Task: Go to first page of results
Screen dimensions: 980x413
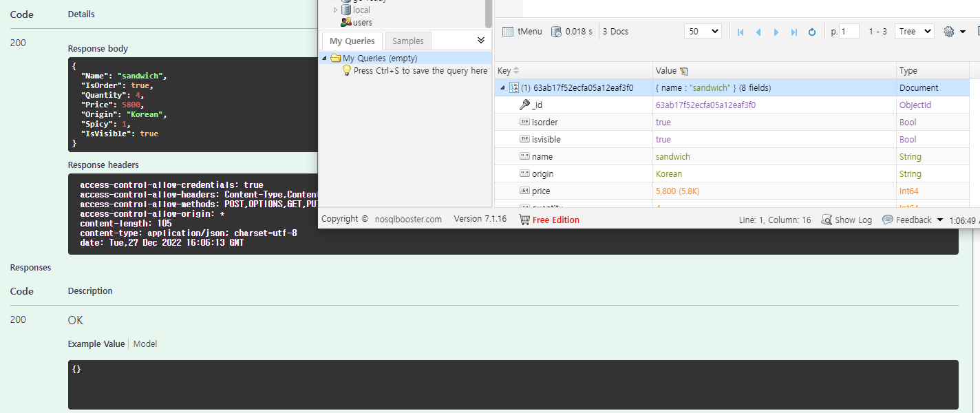Action: tap(741, 32)
